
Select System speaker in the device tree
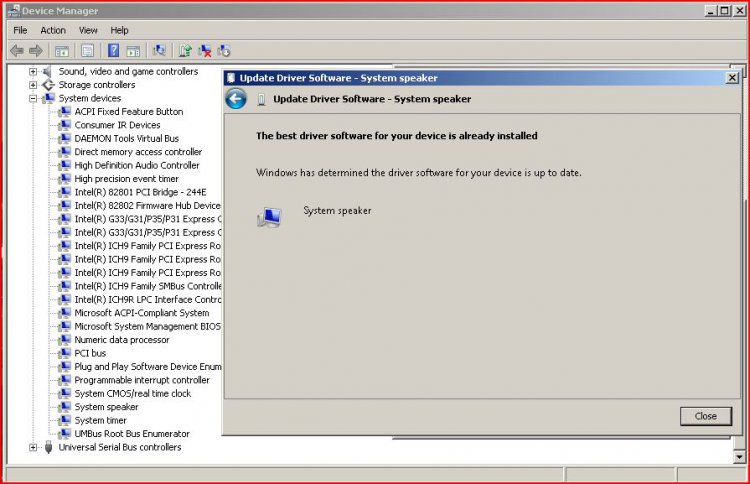point(106,407)
